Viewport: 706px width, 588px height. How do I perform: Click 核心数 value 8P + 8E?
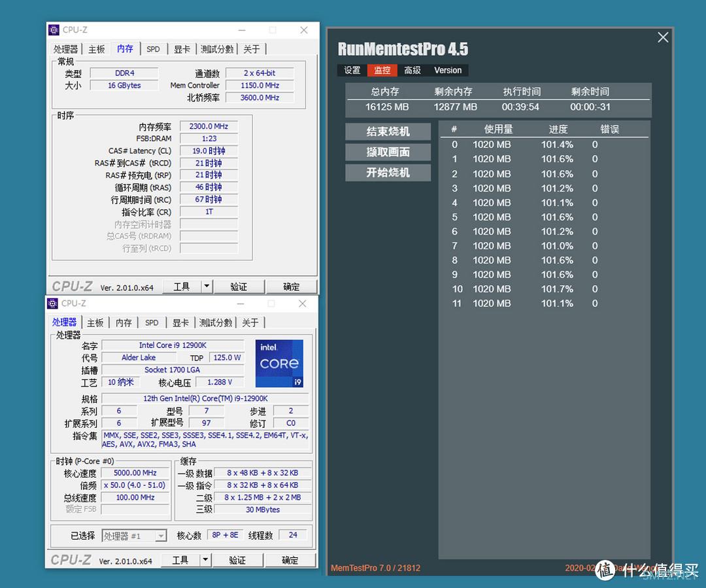225,535
